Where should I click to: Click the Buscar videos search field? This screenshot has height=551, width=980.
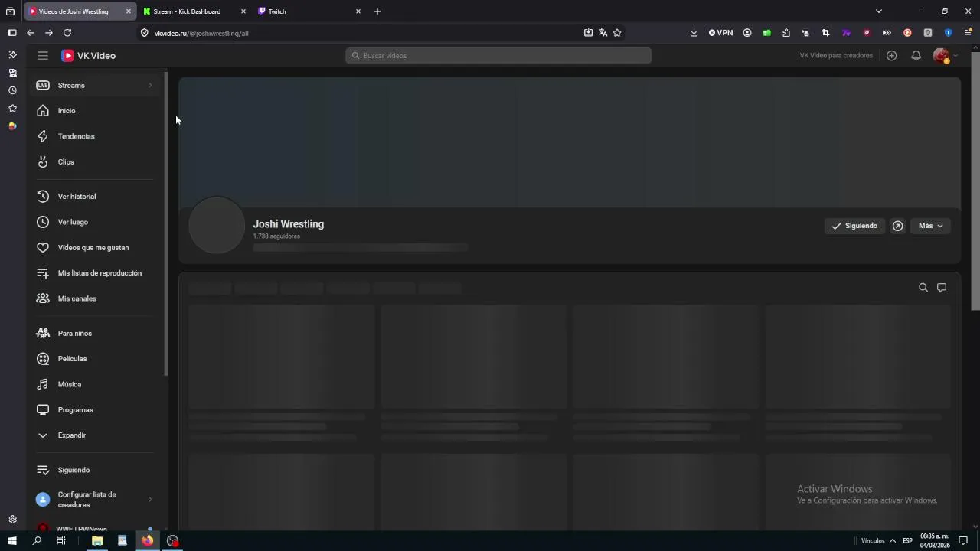[498, 55]
